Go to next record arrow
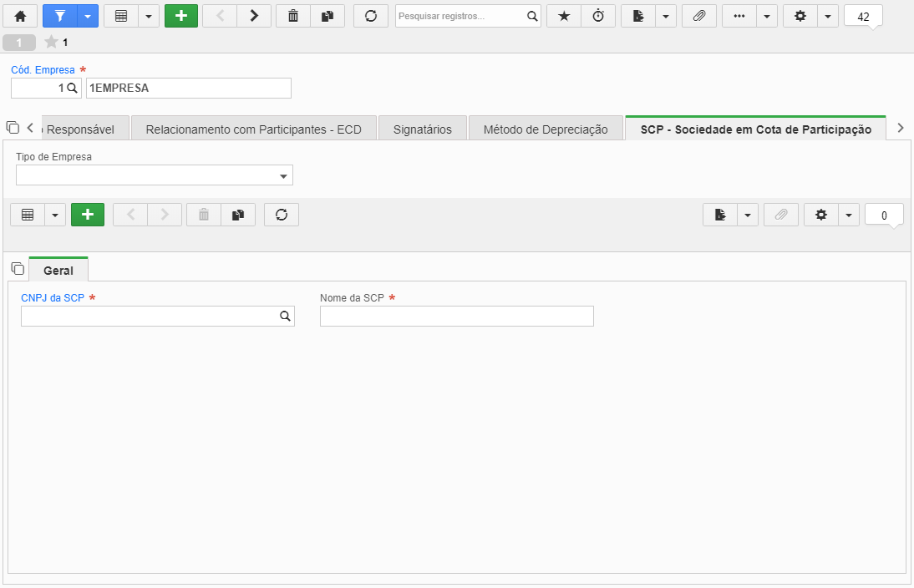The height and width of the screenshot is (588, 914). click(x=254, y=17)
